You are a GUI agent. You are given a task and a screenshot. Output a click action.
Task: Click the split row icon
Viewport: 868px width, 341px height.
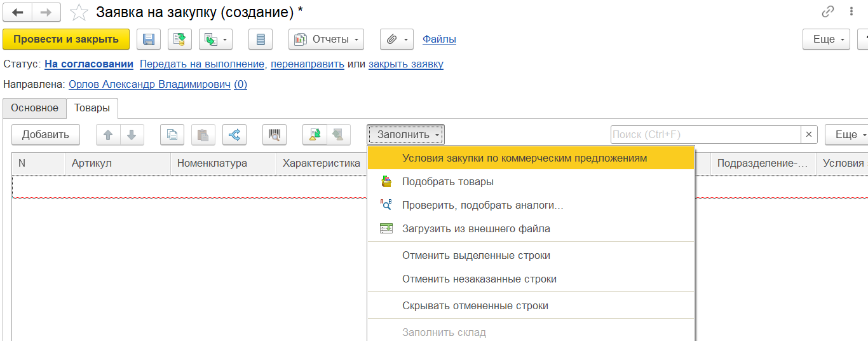click(x=234, y=135)
